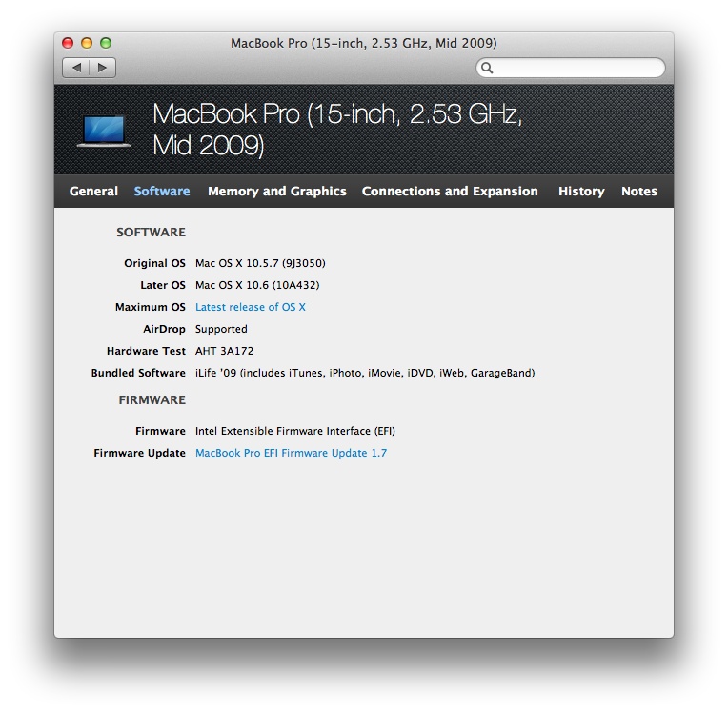Go forward with the right arrow button

(x=102, y=68)
